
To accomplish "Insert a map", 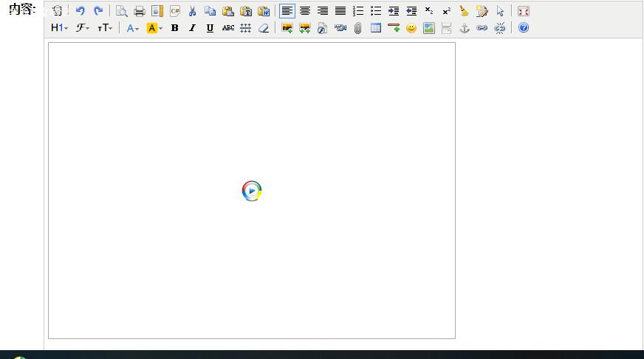I will [x=429, y=28].
